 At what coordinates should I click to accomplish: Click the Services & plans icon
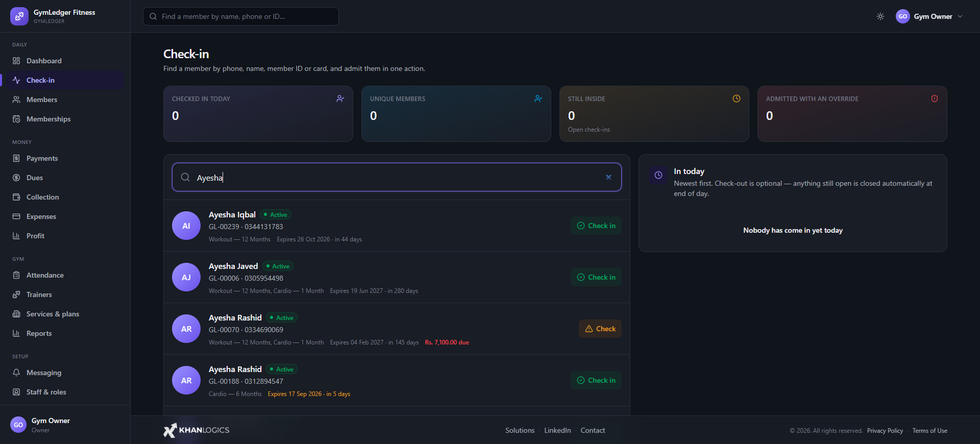pos(16,314)
